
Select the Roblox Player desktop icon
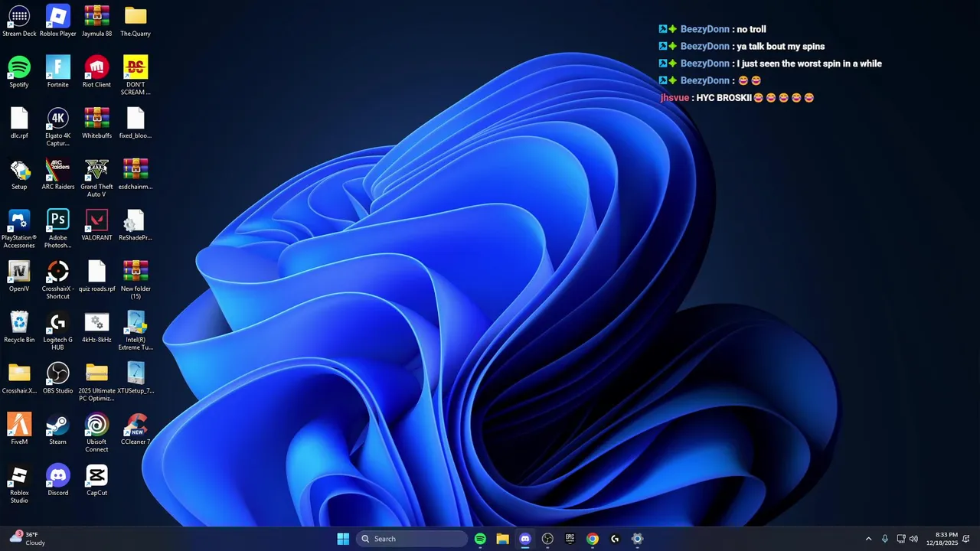[58, 21]
